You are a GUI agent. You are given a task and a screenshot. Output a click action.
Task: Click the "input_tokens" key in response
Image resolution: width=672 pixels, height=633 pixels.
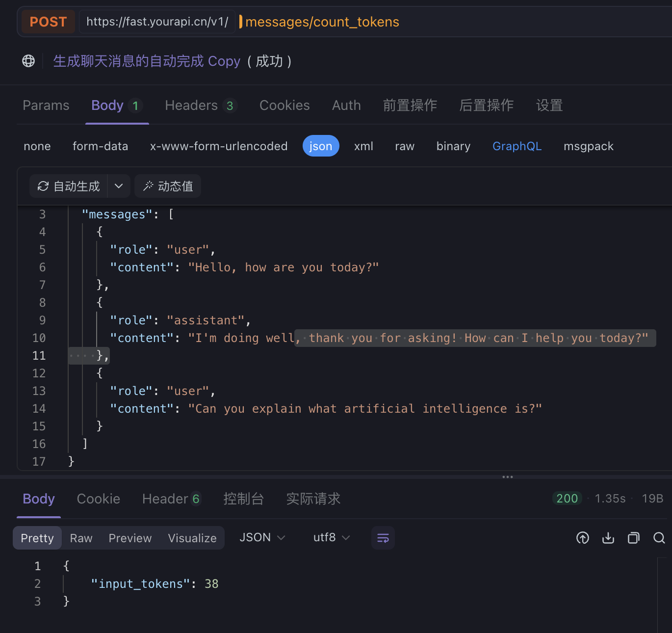click(140, 584)
